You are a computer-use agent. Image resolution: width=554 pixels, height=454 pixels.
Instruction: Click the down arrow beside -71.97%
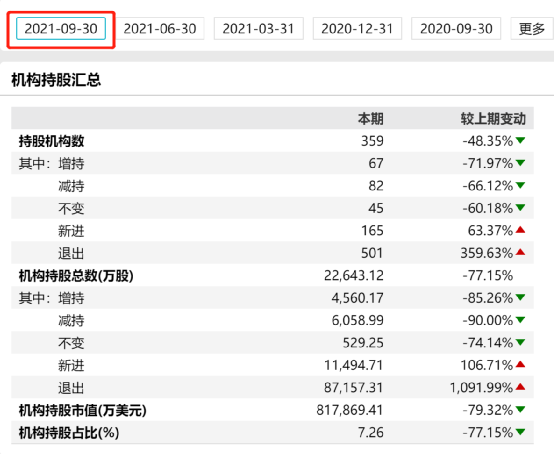coord(520,163)
